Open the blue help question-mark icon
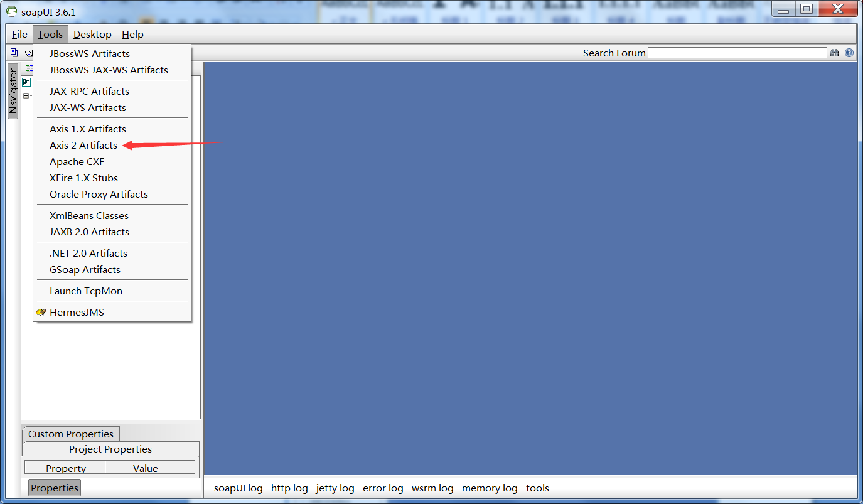The width and height of the screenshot is (863, 504). click(849, 53)
